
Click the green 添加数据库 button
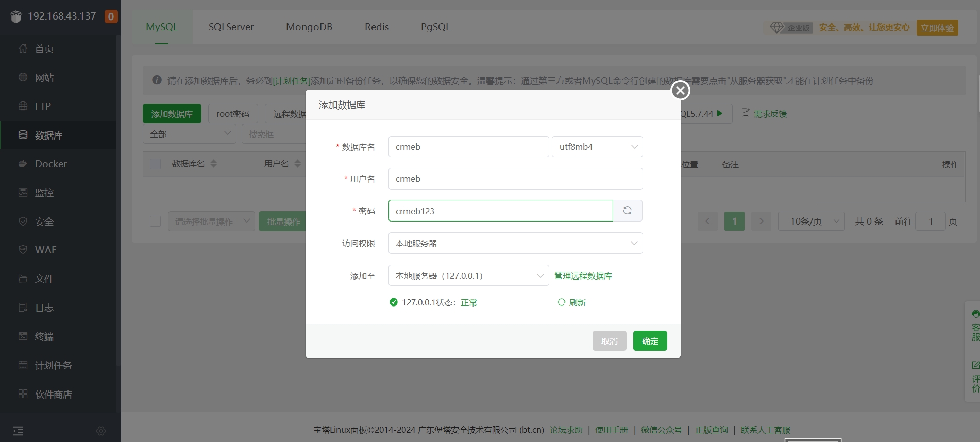pos(172,114)
